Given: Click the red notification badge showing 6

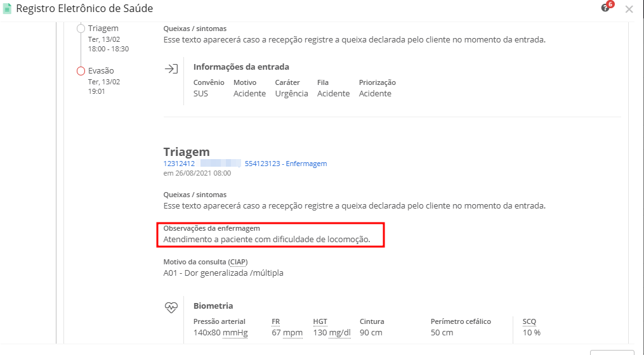Looking at the screenshot, I should click(x=610, y=4).
